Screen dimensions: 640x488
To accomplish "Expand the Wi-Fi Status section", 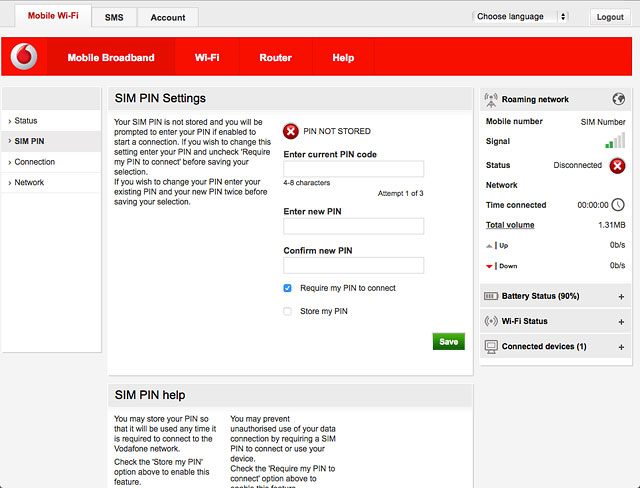I will [x=621, y=322].
